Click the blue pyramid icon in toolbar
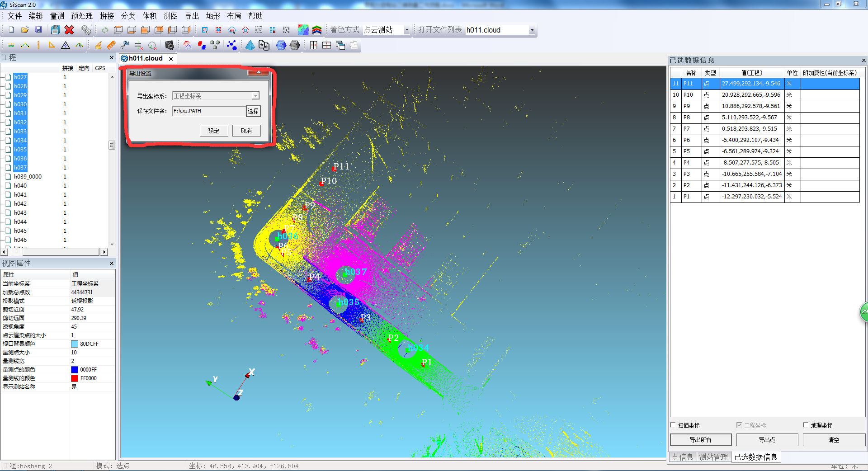 250,45
